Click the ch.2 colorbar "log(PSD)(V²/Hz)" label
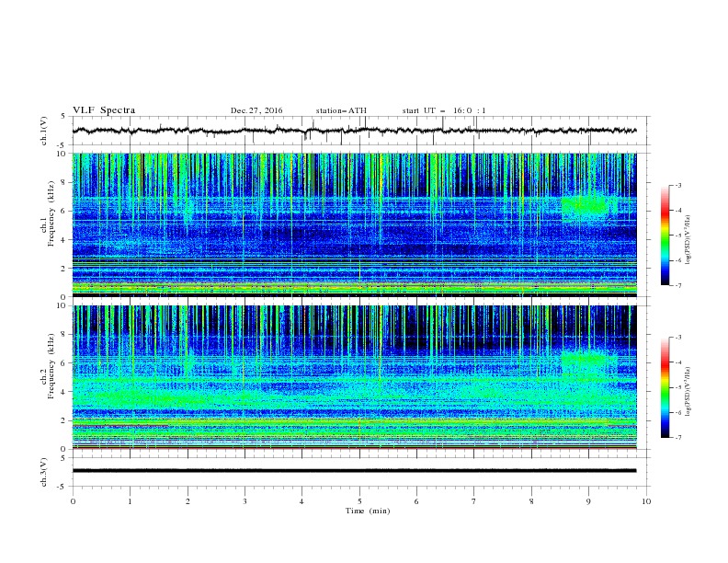Viewport: 728px width, 563px height. point(688,392)
